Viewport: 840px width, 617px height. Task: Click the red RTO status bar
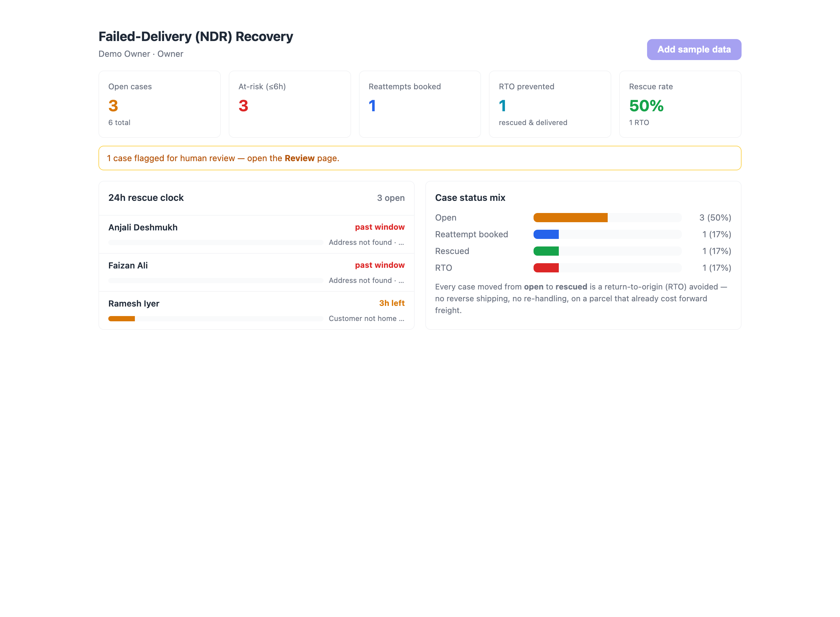coord(546,268)
